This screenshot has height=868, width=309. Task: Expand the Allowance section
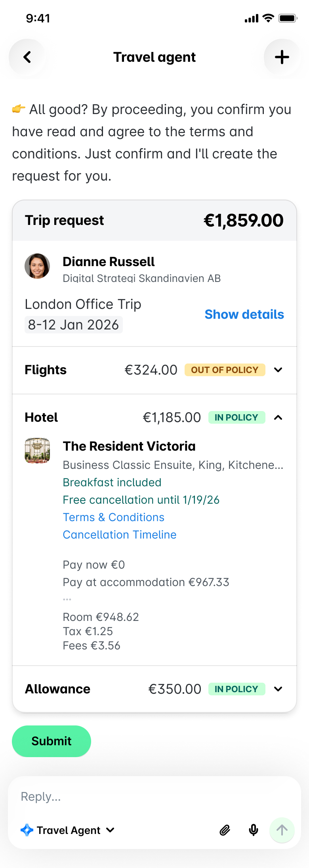point(278,689)
